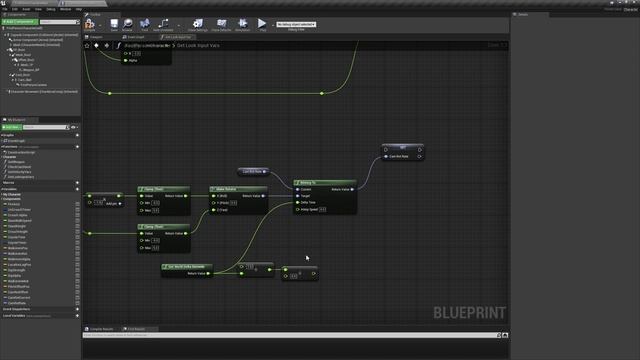Click the Play button in toolbar
The width and height of the screenshot is (640, 360).
pos(262,24)
